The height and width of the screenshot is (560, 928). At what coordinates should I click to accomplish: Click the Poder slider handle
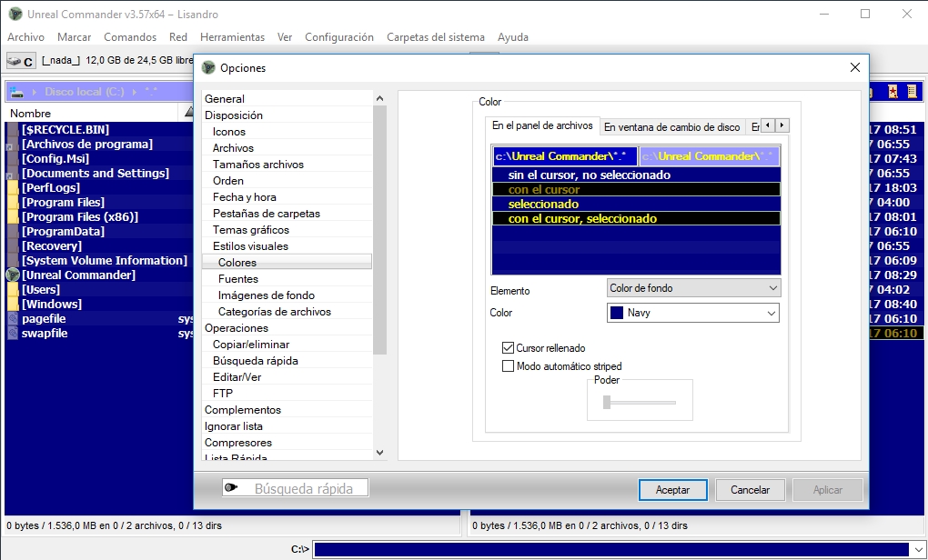coord(607,402)
